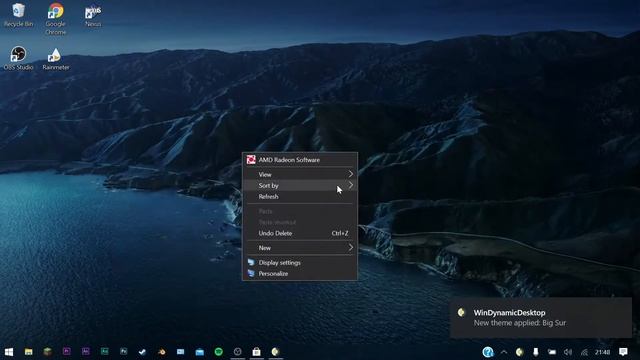Open Display settings from context menu
The height and width of the screenshot is (360, 640).
[300, 262]
